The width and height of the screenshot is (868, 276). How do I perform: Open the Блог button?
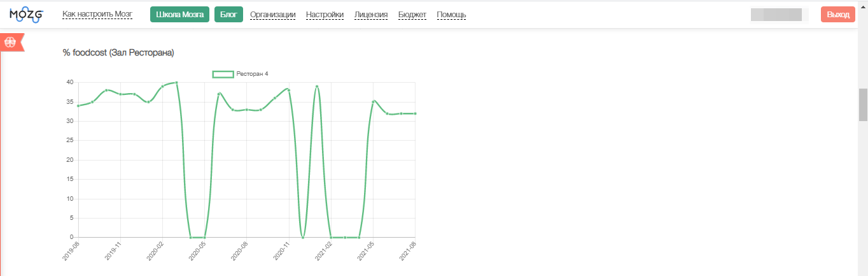(228, 15)
